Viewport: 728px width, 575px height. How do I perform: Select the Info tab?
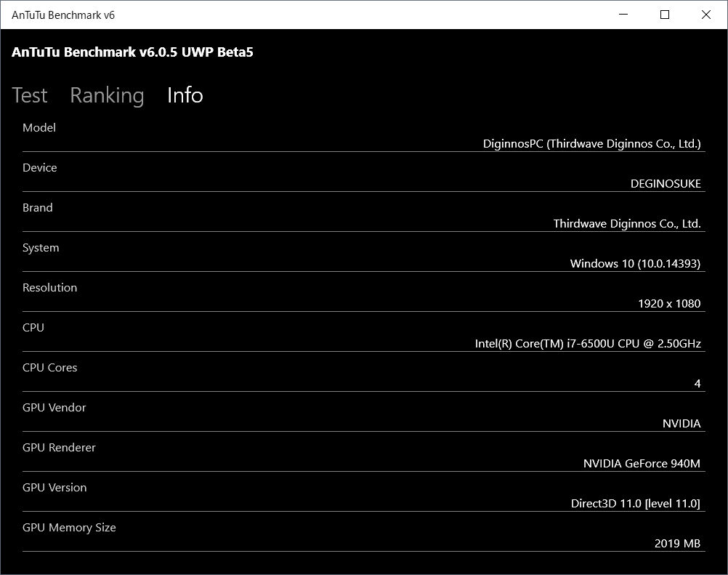pos(185,95)
